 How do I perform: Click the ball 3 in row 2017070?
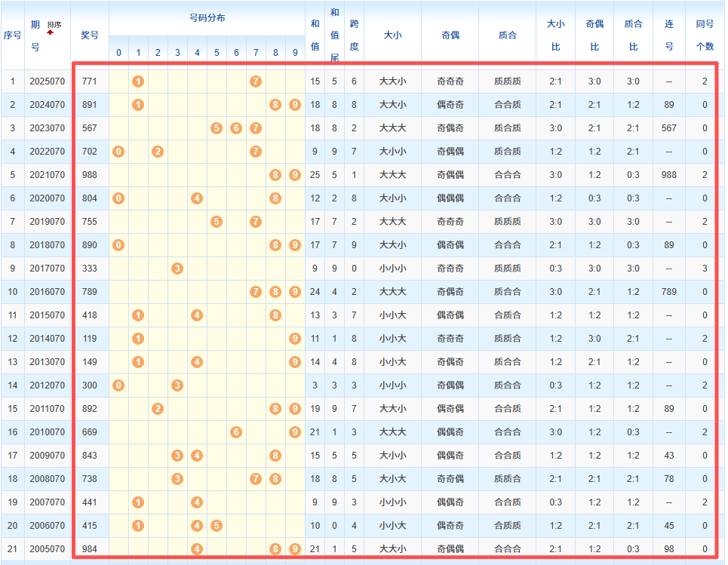[177, 268]
